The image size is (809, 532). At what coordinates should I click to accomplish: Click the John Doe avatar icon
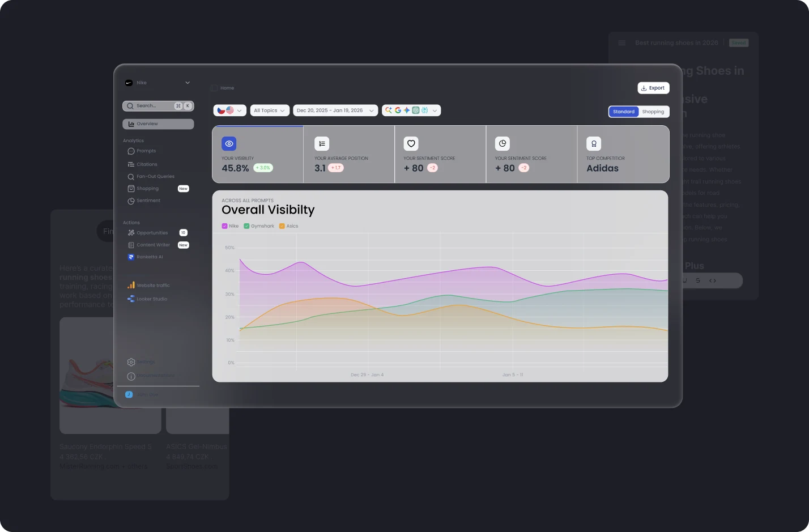click(129, 394)
